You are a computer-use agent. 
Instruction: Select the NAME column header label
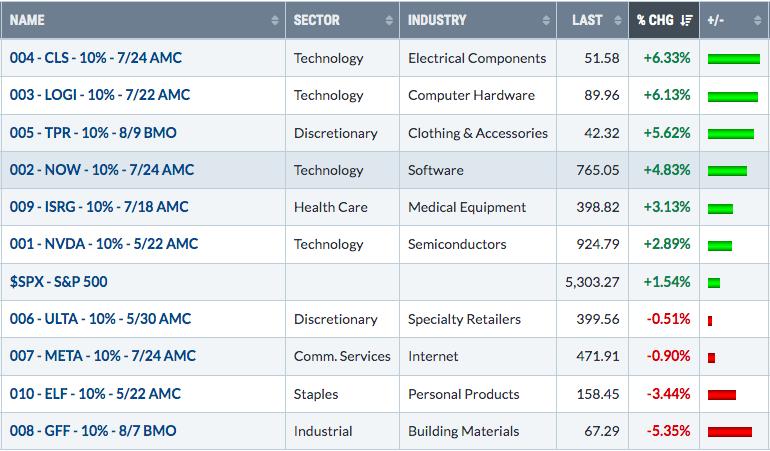(27, 20)
